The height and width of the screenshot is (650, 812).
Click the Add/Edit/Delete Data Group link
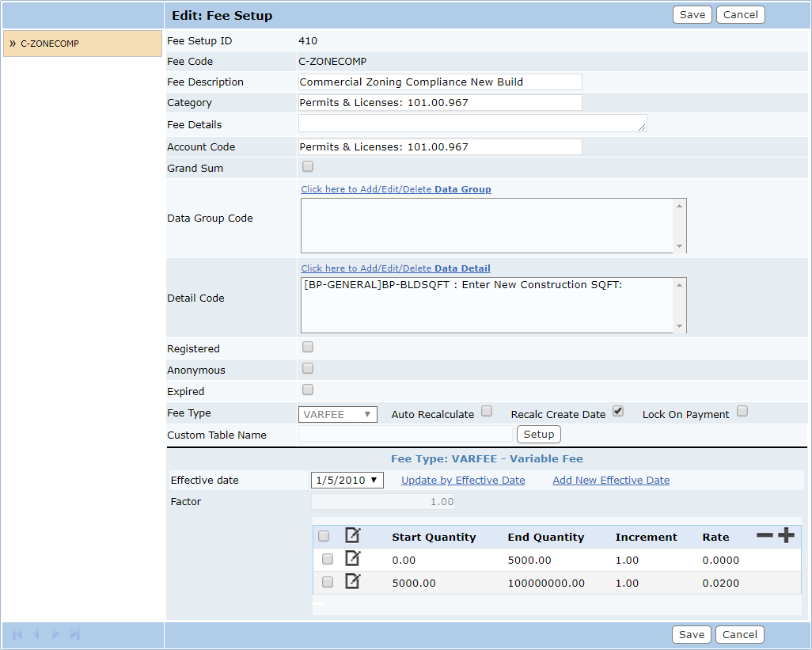click(396, 189)
